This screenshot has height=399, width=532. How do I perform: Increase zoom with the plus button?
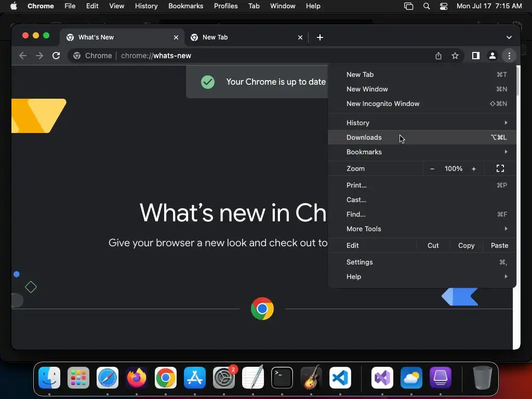pos(474,169)
